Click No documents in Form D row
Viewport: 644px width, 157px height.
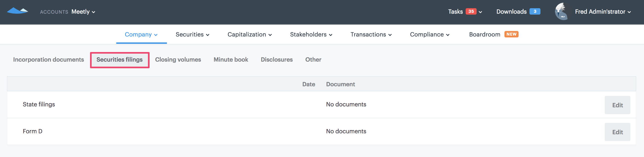(346, 131)
